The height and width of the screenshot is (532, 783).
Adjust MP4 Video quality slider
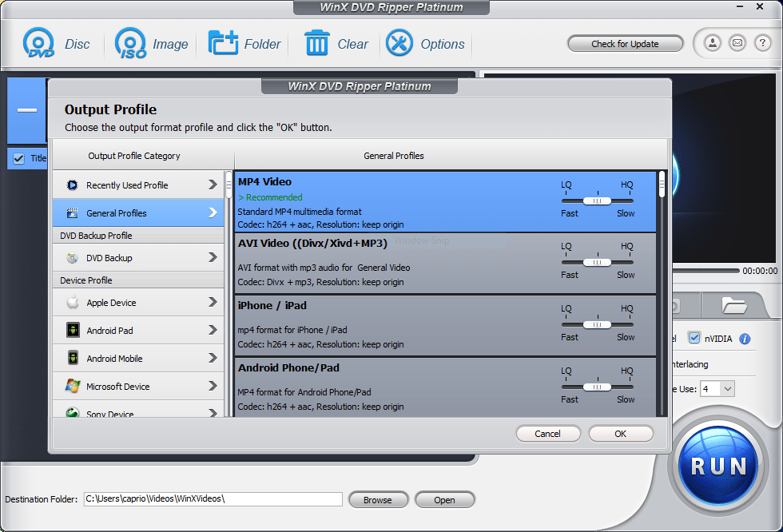pos(597,200)
